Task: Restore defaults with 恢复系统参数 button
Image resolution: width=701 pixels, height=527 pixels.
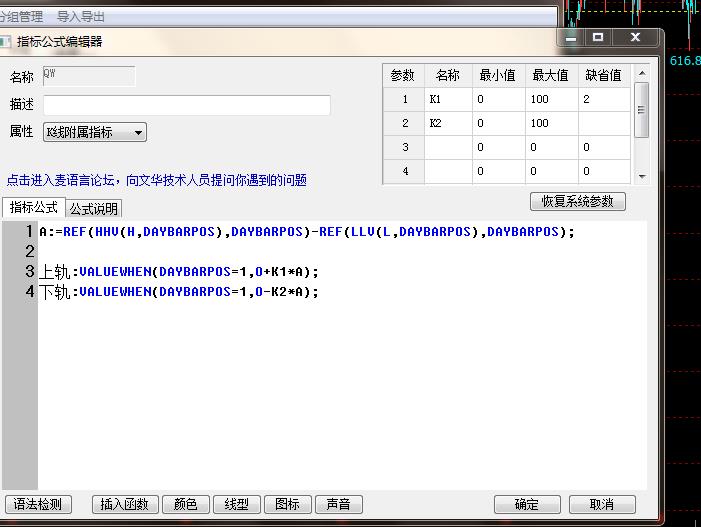Action: pos(577,201)
